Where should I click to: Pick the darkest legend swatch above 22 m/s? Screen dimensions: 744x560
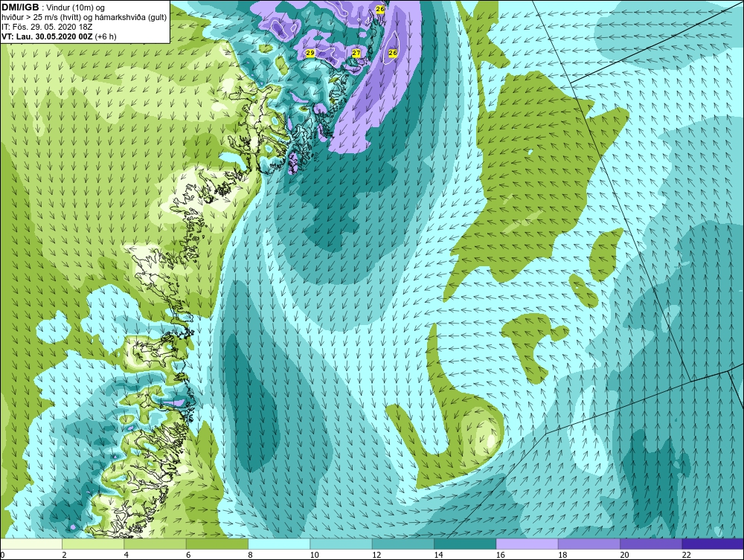(x=713, y=544)
